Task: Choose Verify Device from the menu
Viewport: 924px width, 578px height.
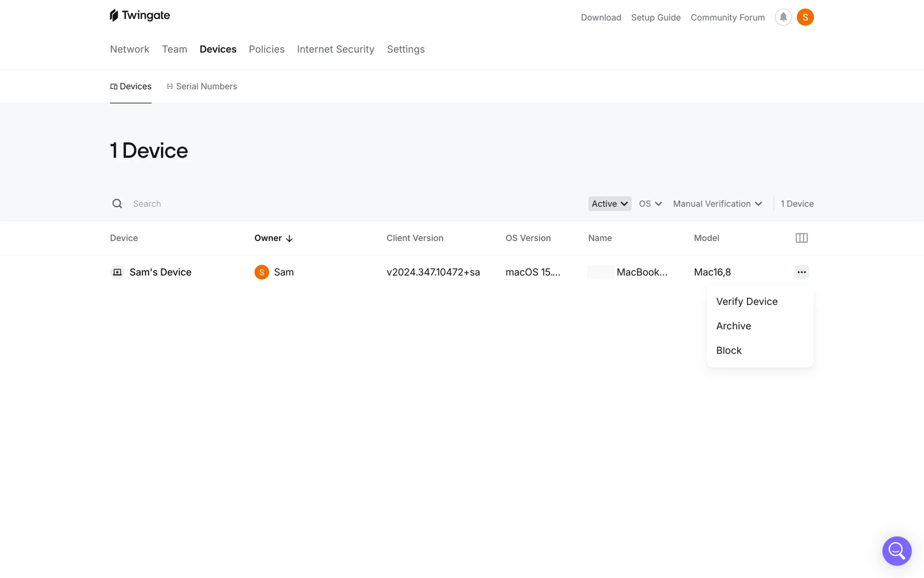Action: coord(746,302)
